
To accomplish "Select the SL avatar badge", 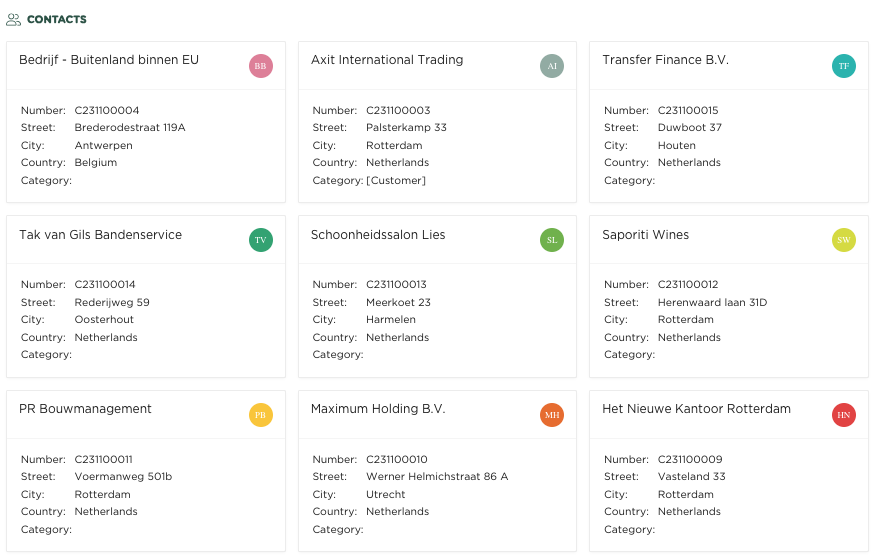I will pyautogui.click(x=552, y=240).
